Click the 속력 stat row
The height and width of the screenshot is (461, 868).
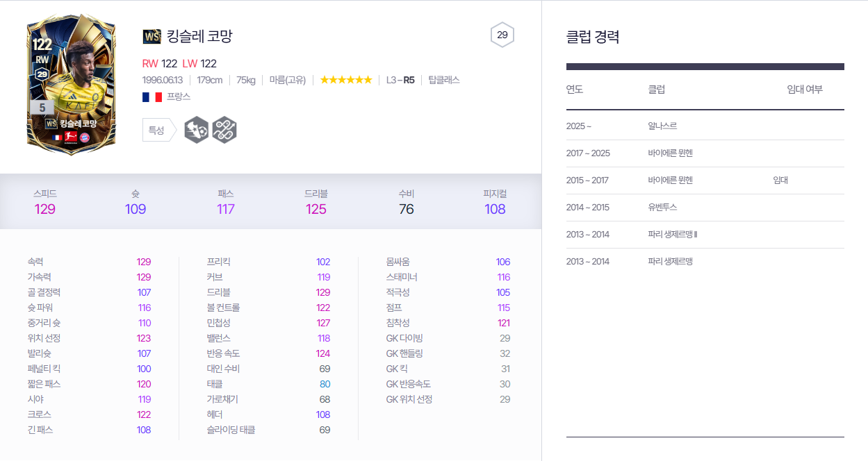coord(89,262)
